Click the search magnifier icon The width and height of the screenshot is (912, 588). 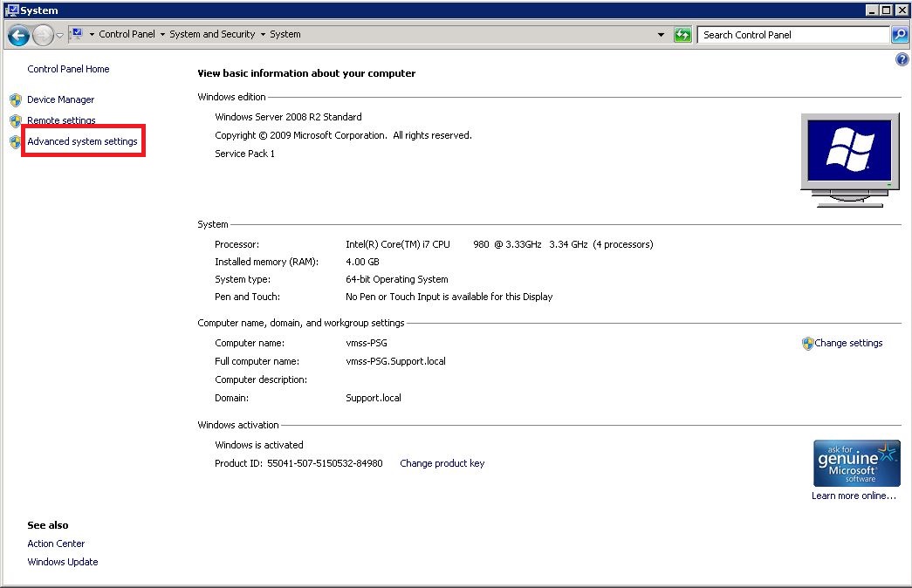pos(900,35)
